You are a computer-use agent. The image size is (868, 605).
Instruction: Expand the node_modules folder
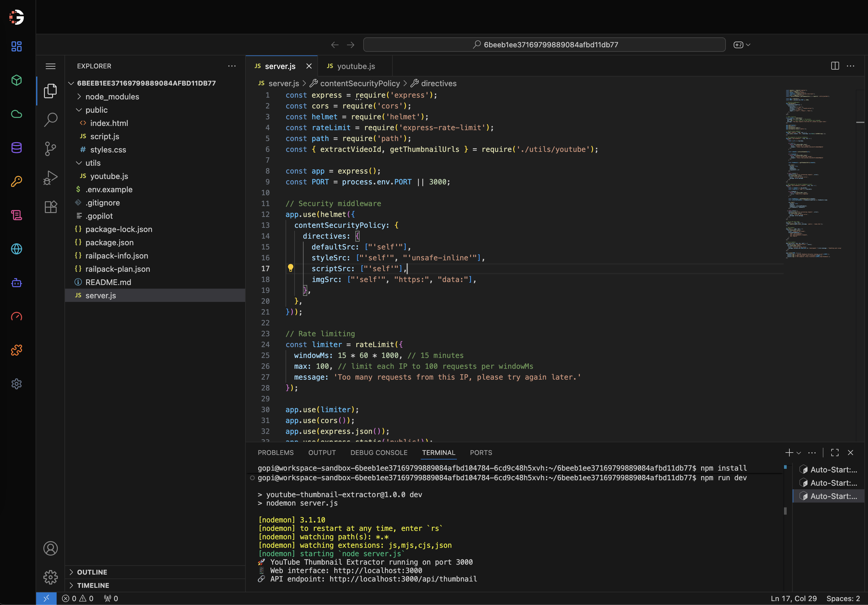tap(79, 96)
